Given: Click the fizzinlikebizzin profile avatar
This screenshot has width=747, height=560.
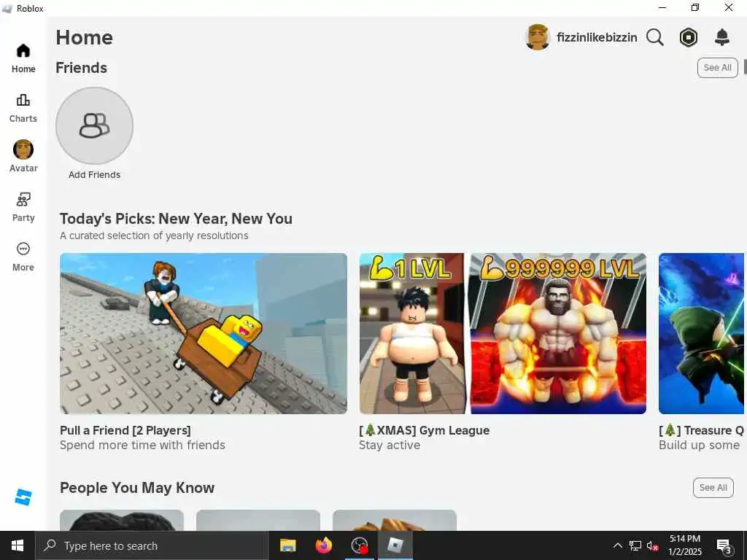Looking at the screenshot, I should [538, 37].
